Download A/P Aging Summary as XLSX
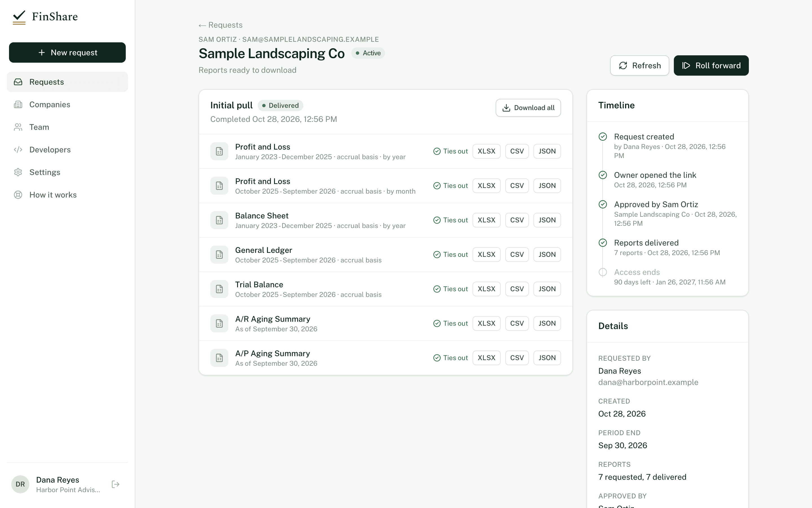This screenshot has height=508, width=812. click(487, 358)
